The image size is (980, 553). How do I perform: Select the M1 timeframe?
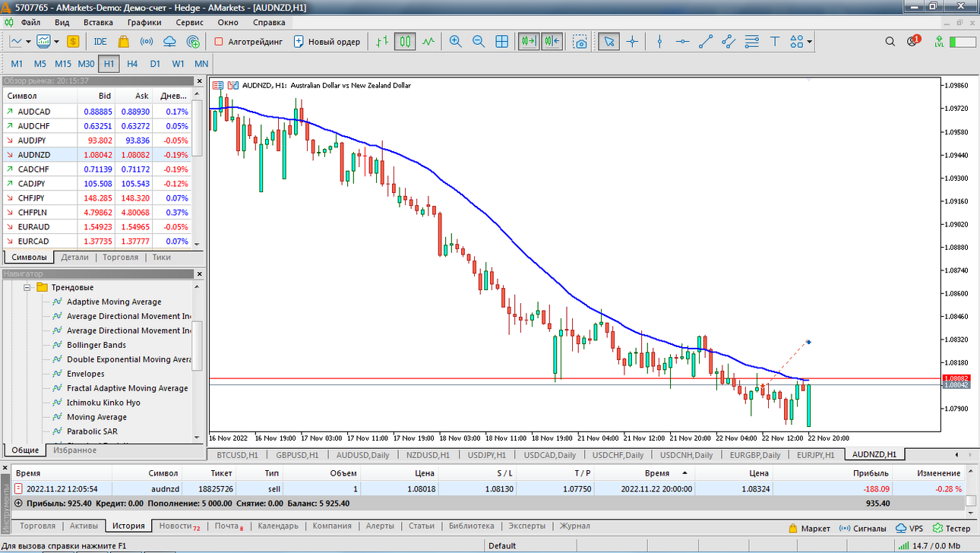point(17,64)
